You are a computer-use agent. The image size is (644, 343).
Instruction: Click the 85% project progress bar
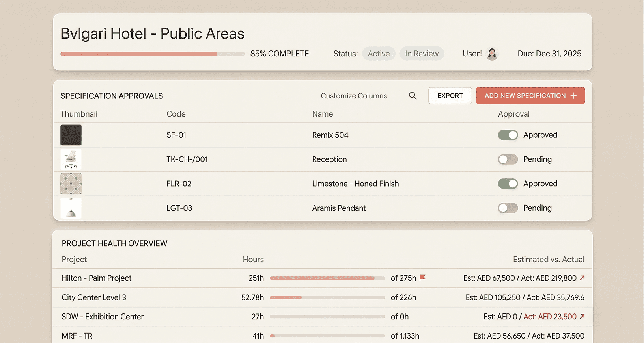click(x=152, y=54)
